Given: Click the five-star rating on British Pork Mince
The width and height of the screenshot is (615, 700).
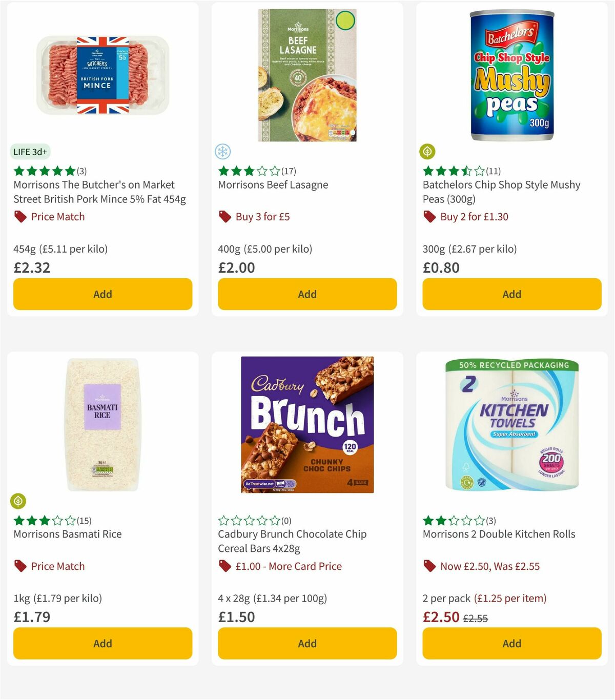Looking at the screenshot, I should [x=44, y=171].
